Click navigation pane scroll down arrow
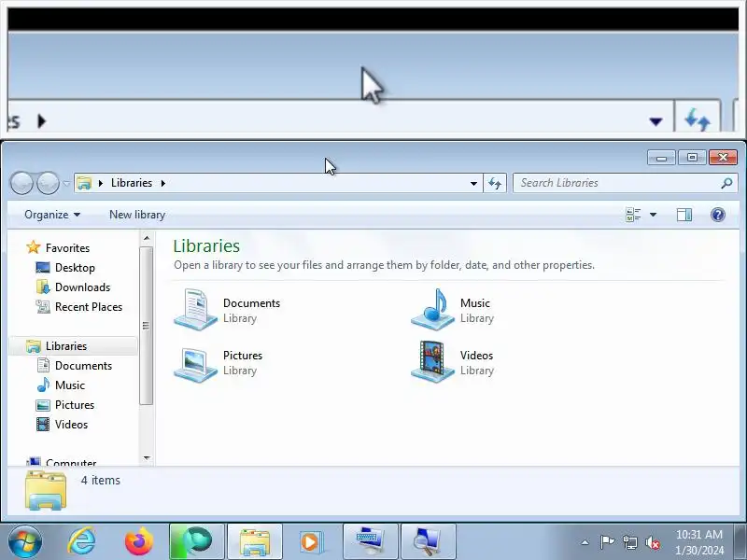 147,458
